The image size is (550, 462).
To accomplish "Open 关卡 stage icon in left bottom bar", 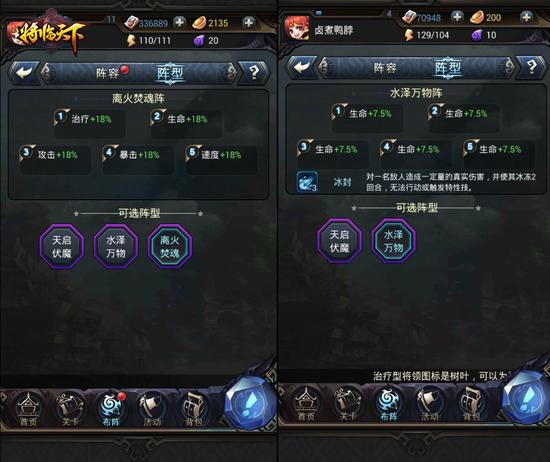I will tap(70, 410).
